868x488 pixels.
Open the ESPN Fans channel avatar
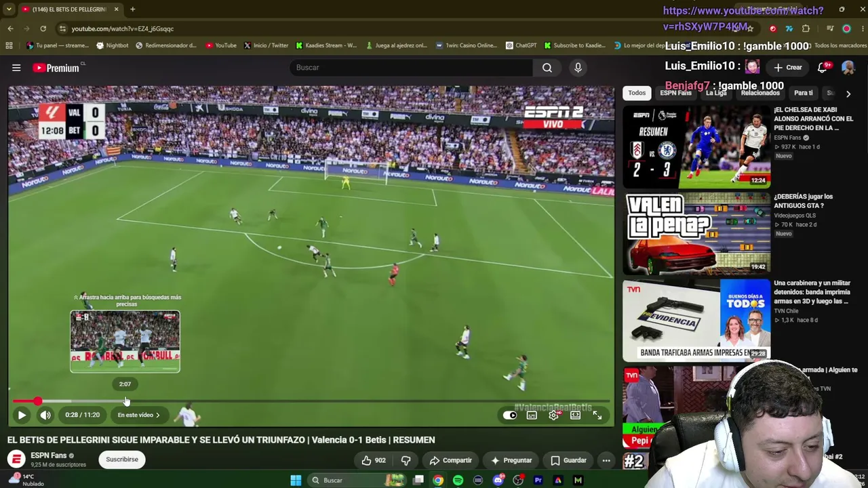[x=16, y=460]
